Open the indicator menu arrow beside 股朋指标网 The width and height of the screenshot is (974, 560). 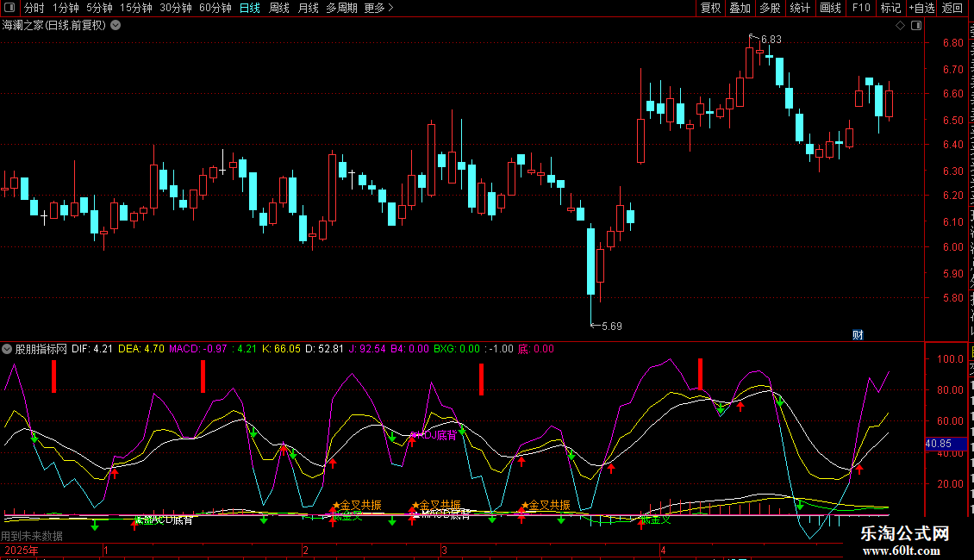(7, 349)
